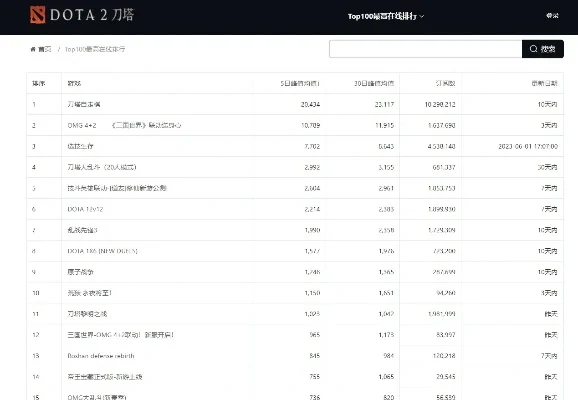Viewport: 578px width, 400px height.
Task: Open the rank 11 game name
Action: point(87,314)
